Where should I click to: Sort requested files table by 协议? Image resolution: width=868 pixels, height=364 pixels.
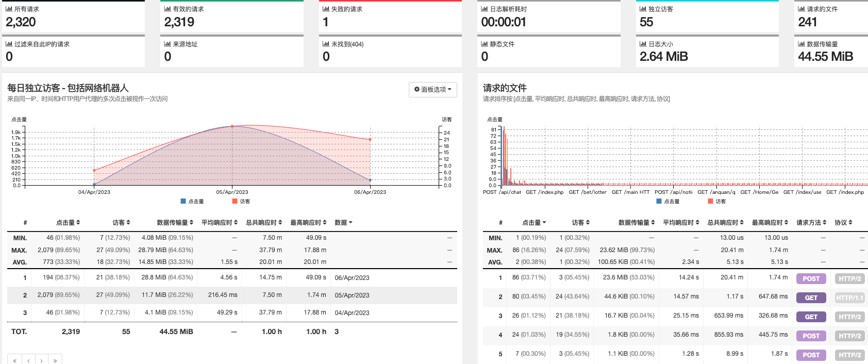(843, 223)
